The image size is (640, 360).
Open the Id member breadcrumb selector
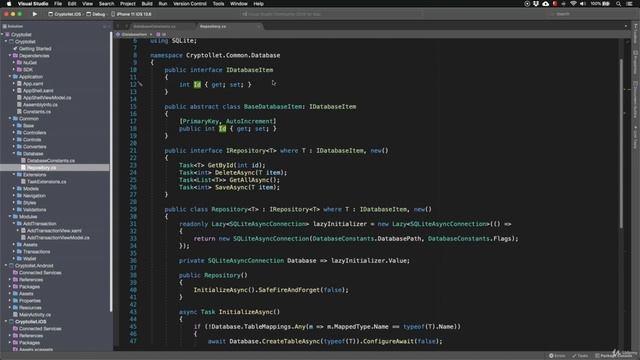(161, 34)
